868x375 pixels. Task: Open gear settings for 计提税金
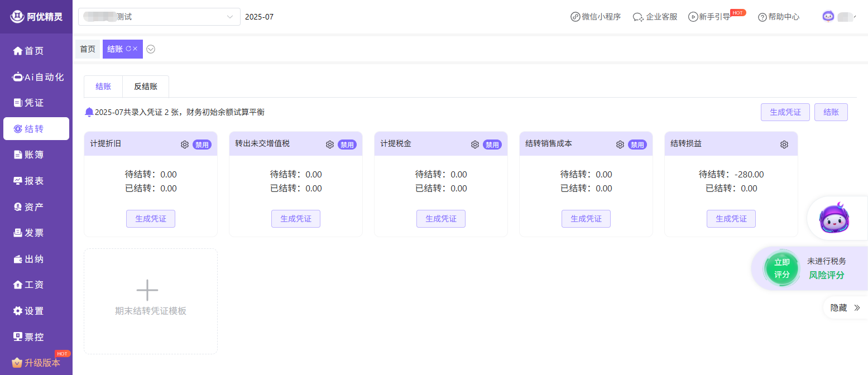click(x=475, y=145)
